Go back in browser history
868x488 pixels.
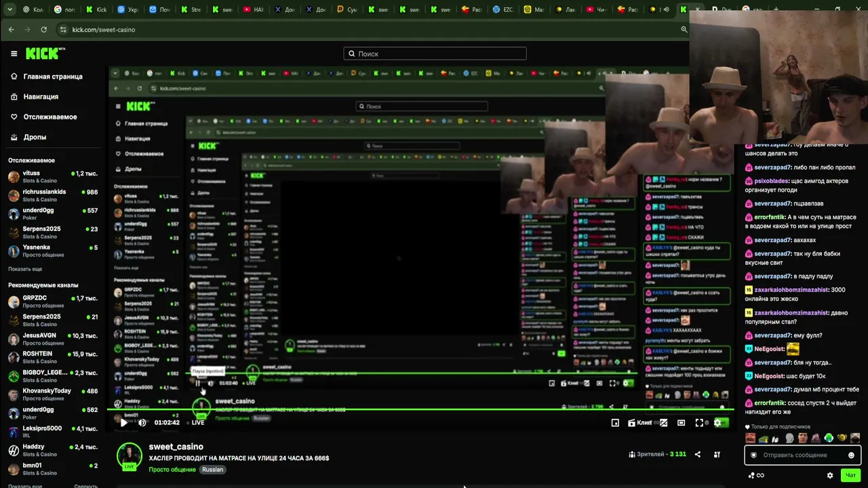12,30
